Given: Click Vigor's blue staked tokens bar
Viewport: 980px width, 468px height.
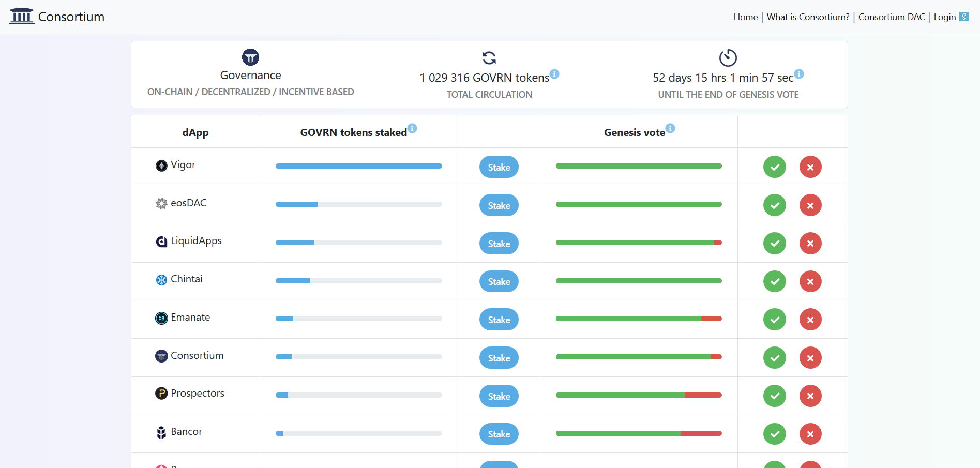Looking at the screenshot, I should point(359,166).
